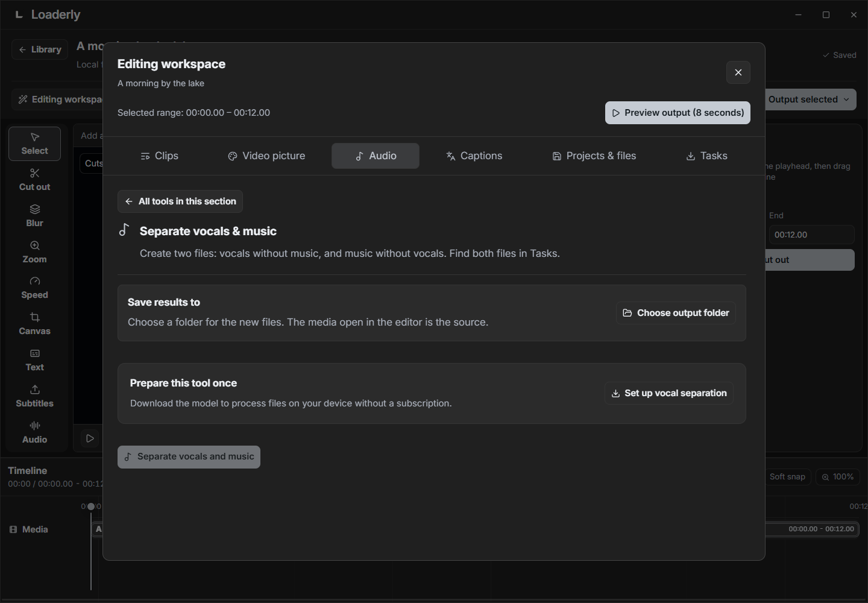Go back to All tools in this section
Viewport: 868px width, 603px height.
[x=180, y=201]
